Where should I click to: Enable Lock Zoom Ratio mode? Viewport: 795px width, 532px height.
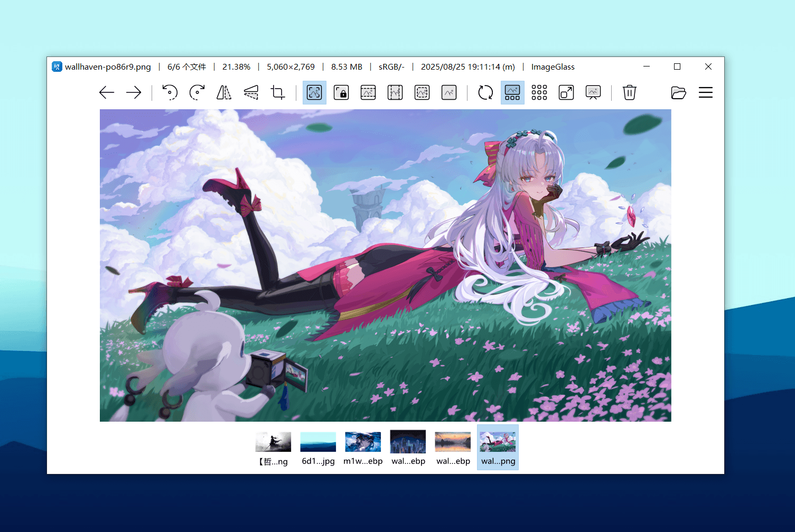[x=341, y=92]
